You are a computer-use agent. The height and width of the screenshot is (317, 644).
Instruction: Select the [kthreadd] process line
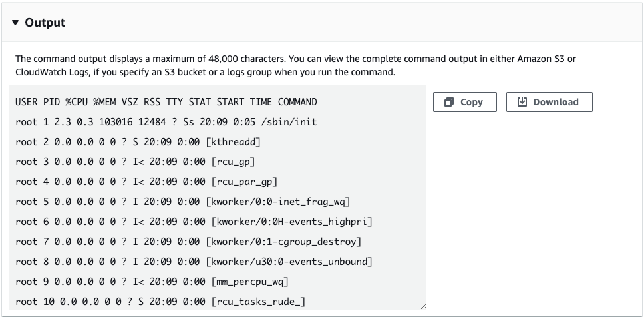[138, 142]
